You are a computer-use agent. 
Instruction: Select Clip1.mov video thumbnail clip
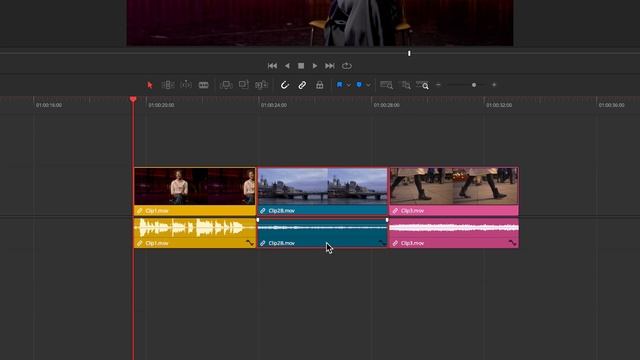coord(195,186)
